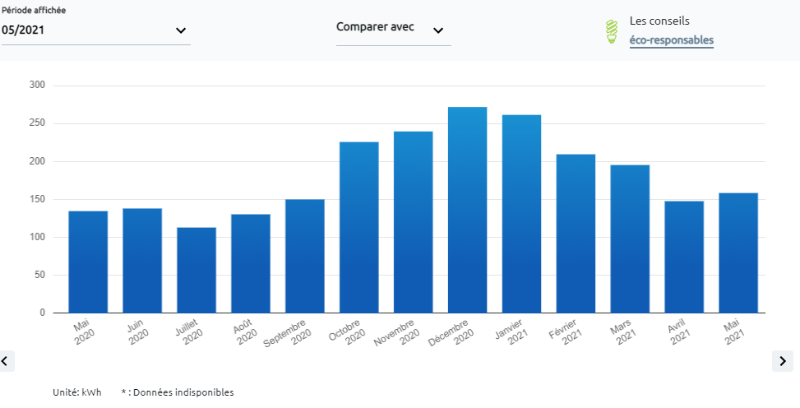Select the Septembre 2020 bar

[x=304, y=256]
